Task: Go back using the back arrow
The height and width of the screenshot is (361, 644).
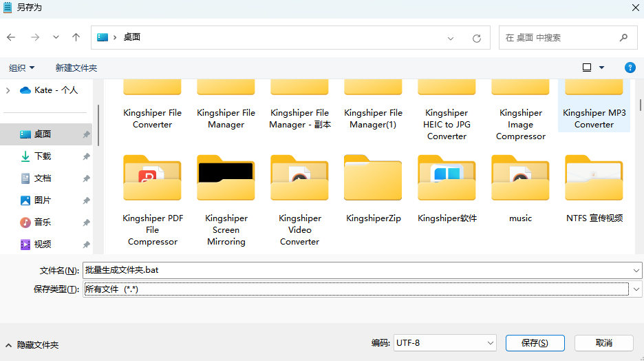Action: (x=11, y=37)
